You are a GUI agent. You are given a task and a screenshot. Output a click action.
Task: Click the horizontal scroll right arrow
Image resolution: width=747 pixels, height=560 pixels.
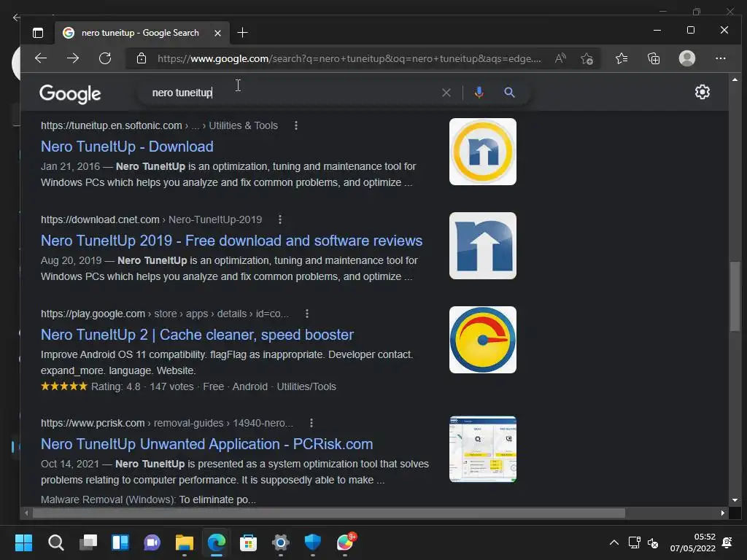tap(723, 513)
